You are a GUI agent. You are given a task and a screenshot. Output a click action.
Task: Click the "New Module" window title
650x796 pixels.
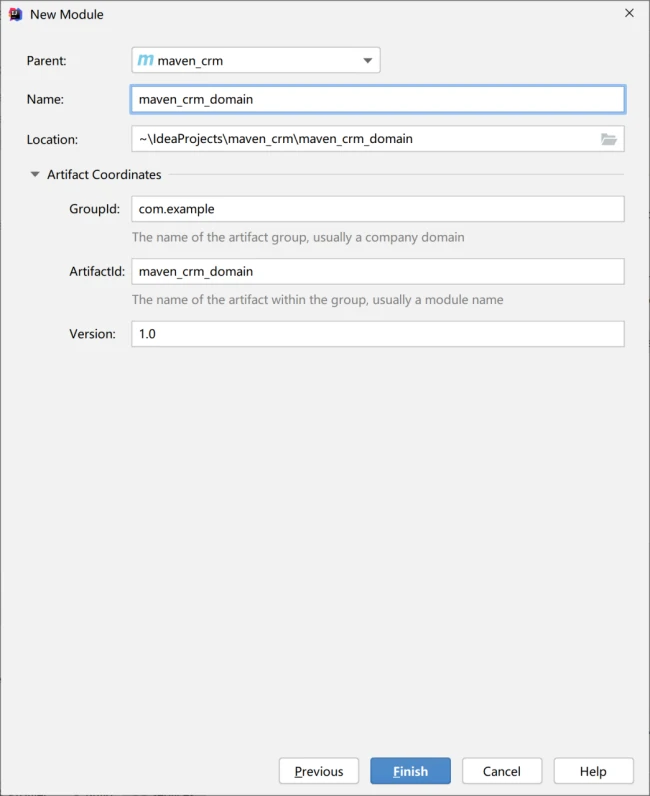pos(66,14)
